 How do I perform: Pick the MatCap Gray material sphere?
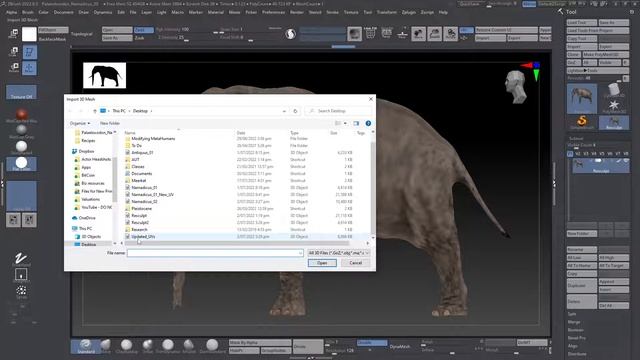point(21,130)
